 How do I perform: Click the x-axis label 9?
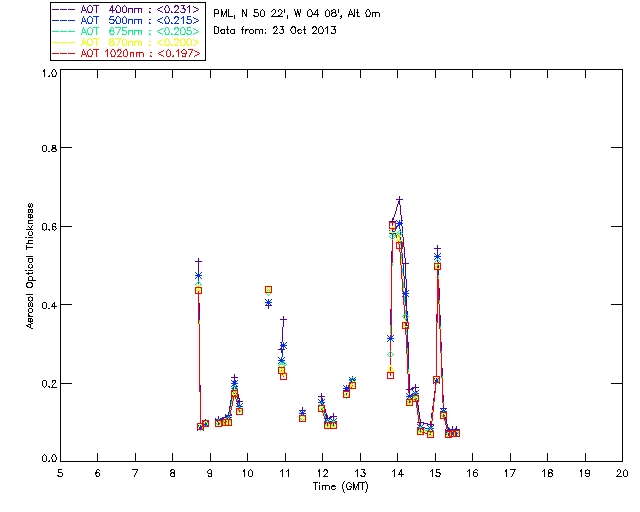[210, 473]
